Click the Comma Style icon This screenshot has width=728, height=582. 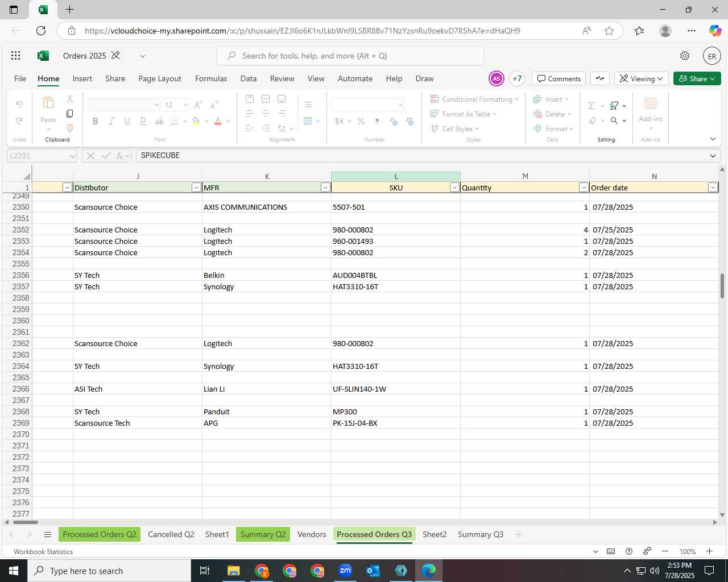click(377, 121)
